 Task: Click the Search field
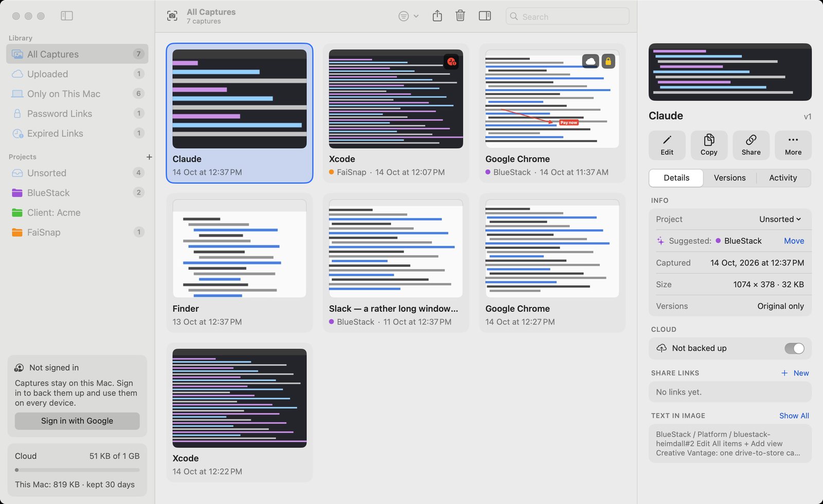567,16
